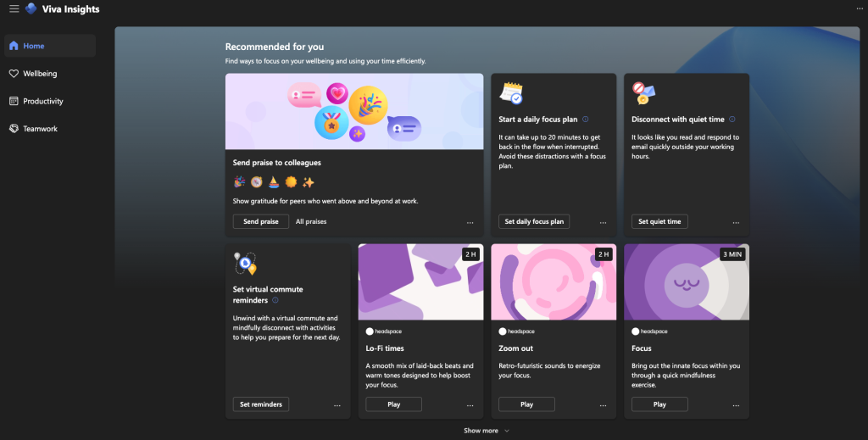
Task: Select the Focus meditation thumbnail image
Action: pos(686,281)
